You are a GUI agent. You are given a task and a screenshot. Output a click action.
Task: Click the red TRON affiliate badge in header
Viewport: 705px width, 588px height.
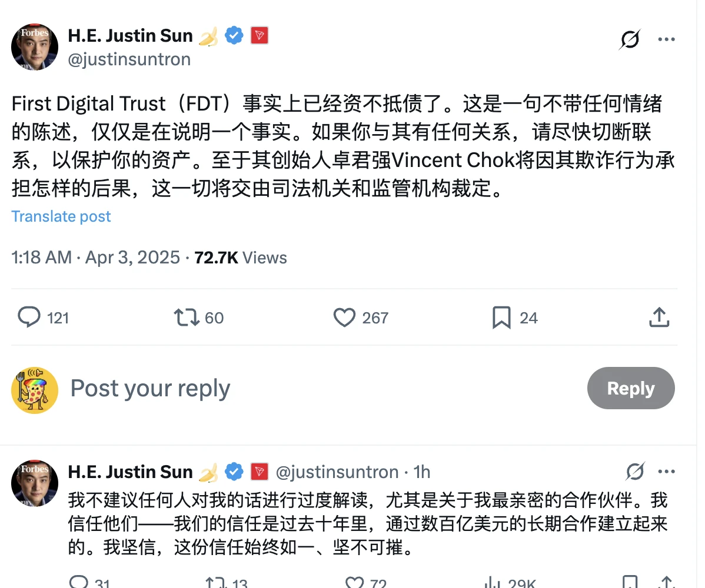(x=260, y=36)
